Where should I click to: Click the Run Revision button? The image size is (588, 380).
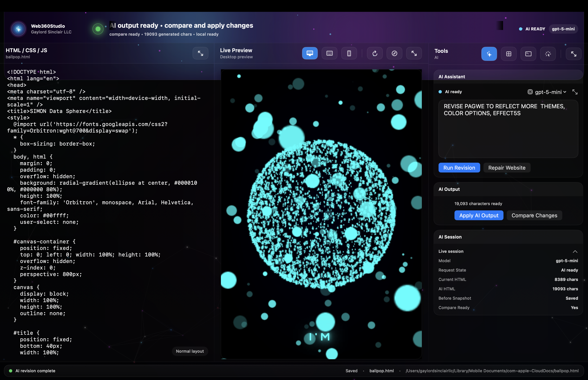[x=459, y=168]
